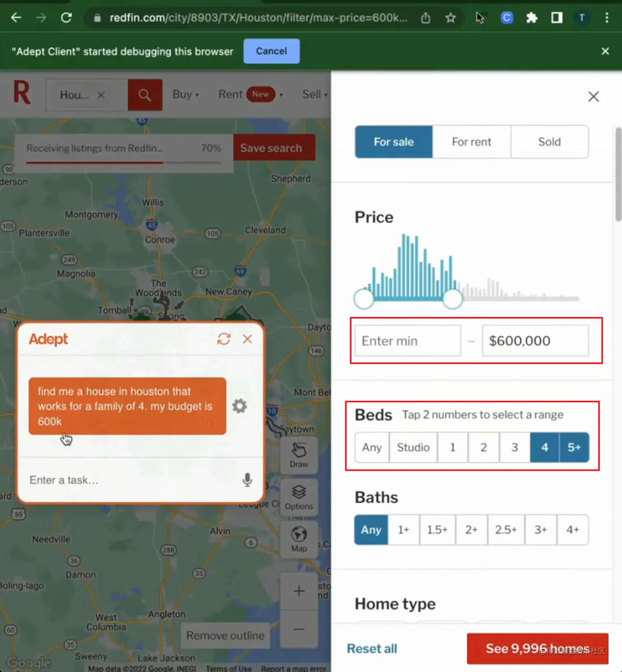Select the For sale tab
Viewport: 622px width, 672px height.
pos(394,142)
